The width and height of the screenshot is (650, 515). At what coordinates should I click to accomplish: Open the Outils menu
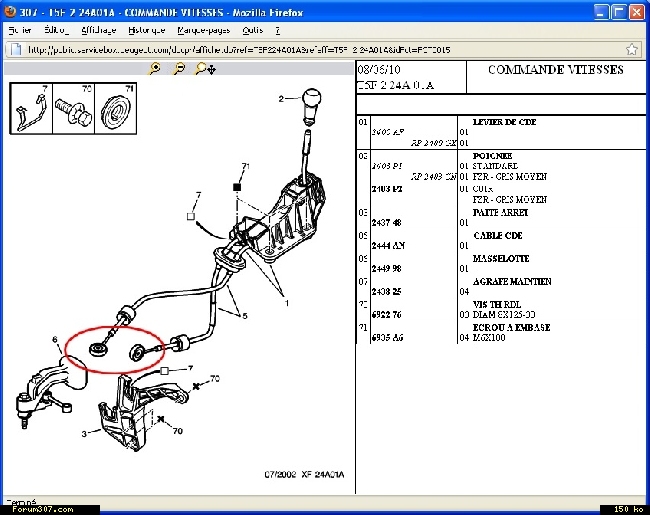[252, 30]
